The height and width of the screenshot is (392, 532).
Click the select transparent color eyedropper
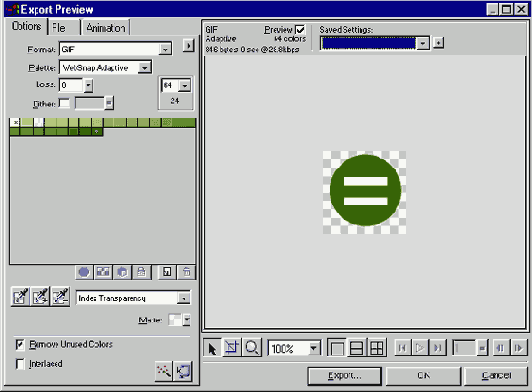pyautogui.click(x=20, y=297)
